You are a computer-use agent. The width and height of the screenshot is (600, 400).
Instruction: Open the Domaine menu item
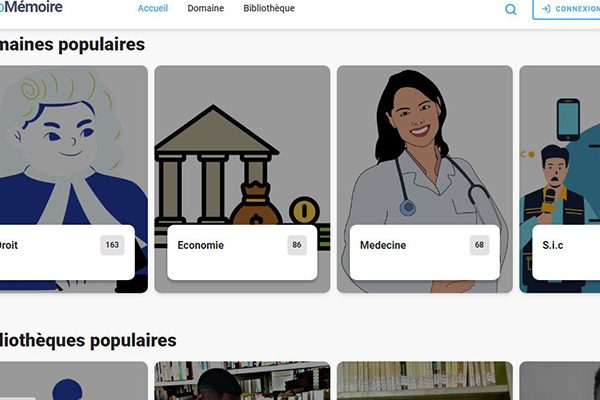tap(205, 8)
